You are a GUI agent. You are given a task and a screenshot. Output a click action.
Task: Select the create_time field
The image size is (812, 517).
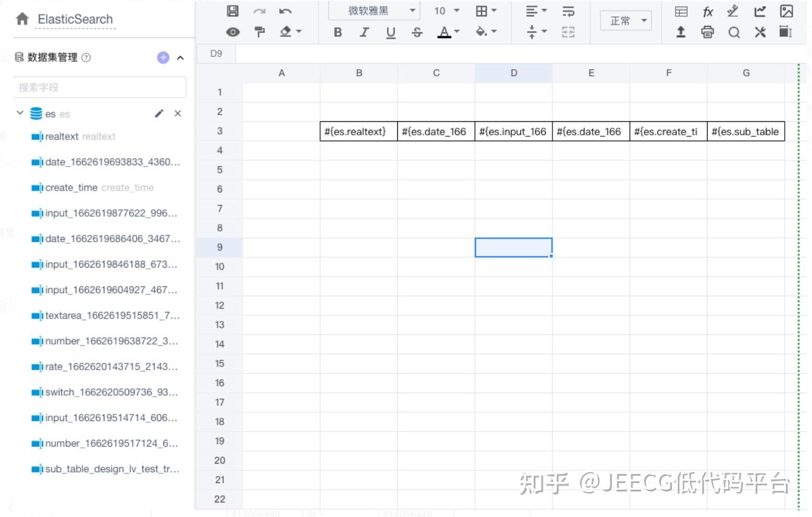(x=92, y=188)
